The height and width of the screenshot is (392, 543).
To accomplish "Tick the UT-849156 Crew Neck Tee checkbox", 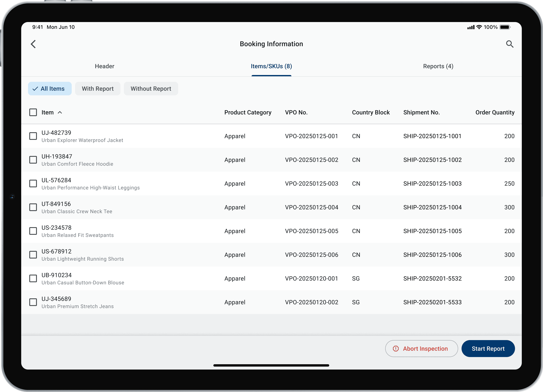I will pos(33,207).
